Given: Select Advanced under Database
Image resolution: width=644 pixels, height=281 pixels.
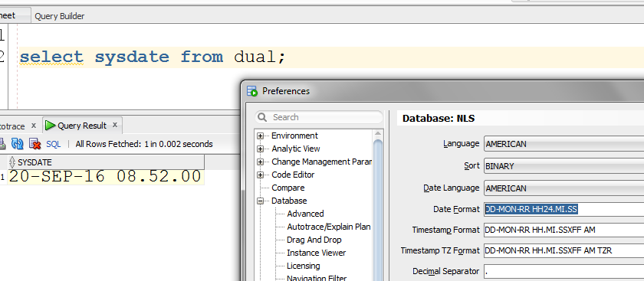Looking at the screenshot, I should coord(305,214).
